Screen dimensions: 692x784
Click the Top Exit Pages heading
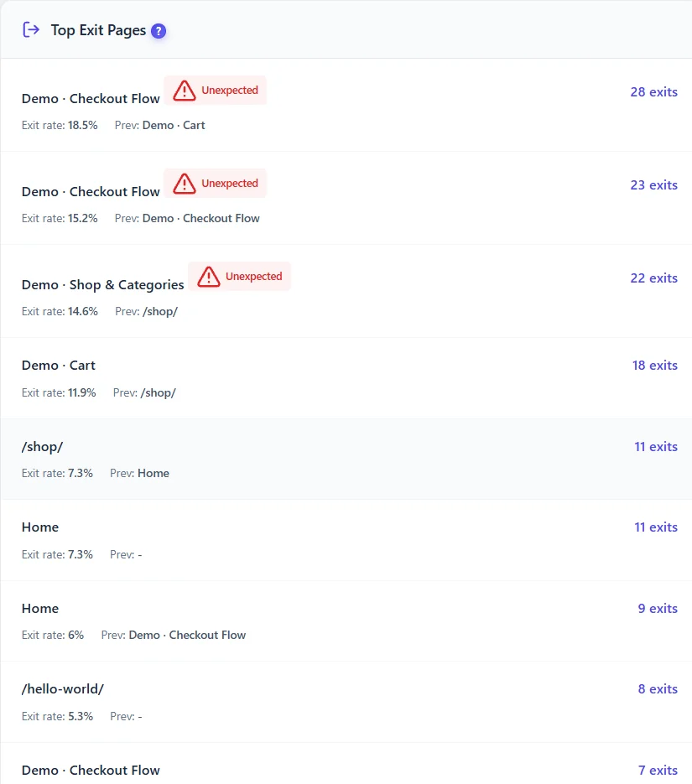tap(98, 30)
